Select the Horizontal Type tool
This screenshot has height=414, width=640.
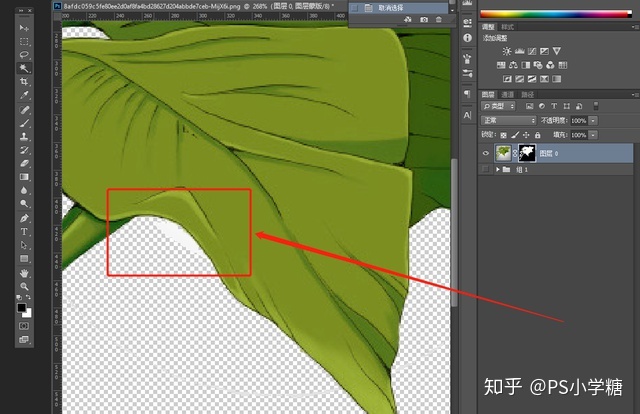point(24,231)
